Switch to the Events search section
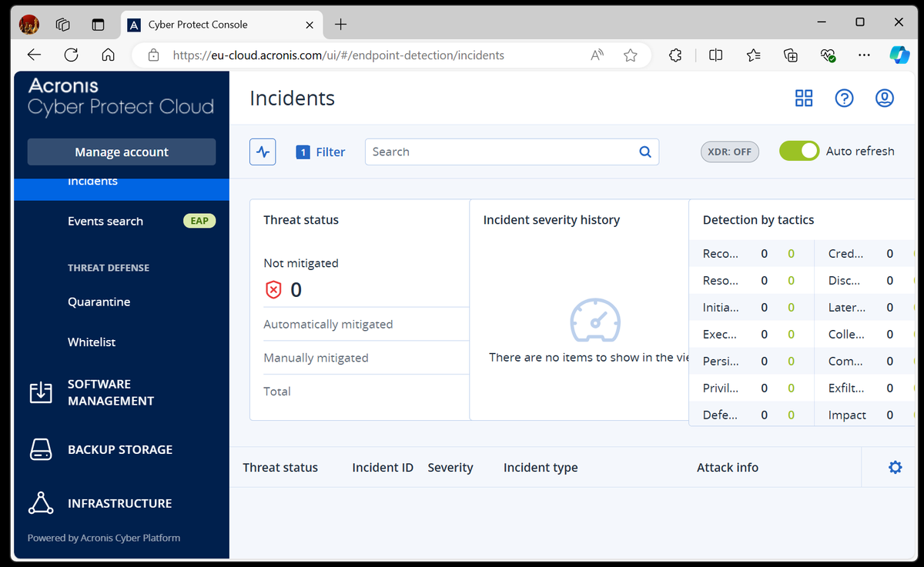The width and height of the screenshot is (924, 567). click(105, 221)
